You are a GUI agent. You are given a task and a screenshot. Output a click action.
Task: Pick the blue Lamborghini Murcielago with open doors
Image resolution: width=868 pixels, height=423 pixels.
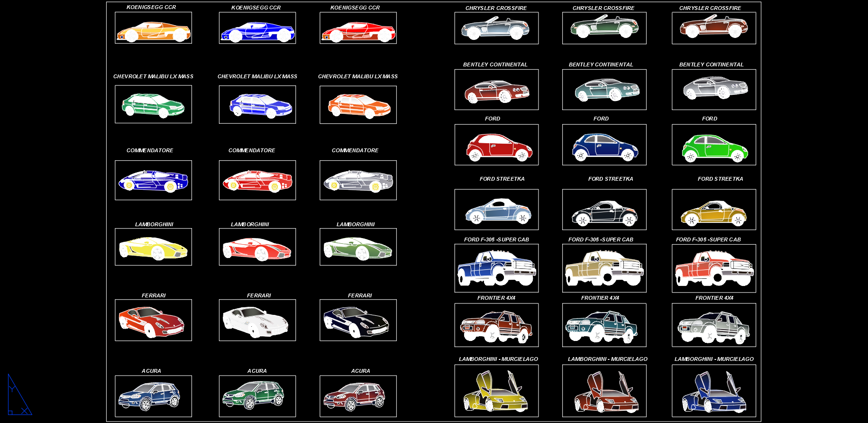pyautogui.click(x=714, y=392)
